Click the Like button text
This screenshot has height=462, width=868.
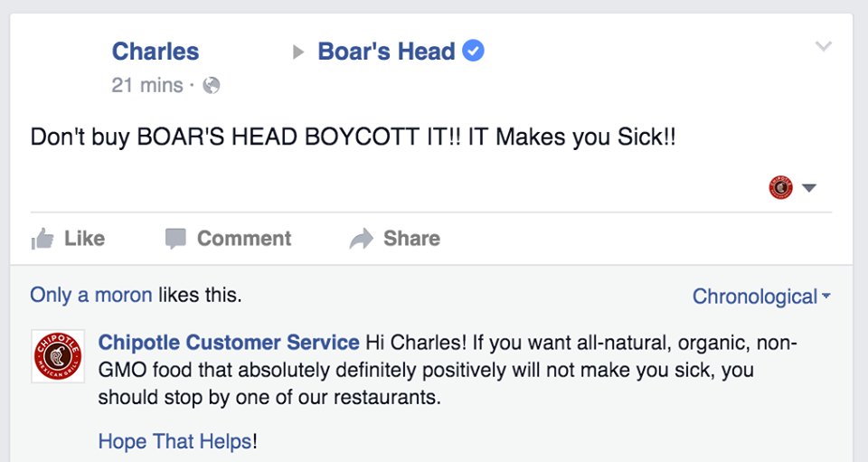(x=84, y=239)
